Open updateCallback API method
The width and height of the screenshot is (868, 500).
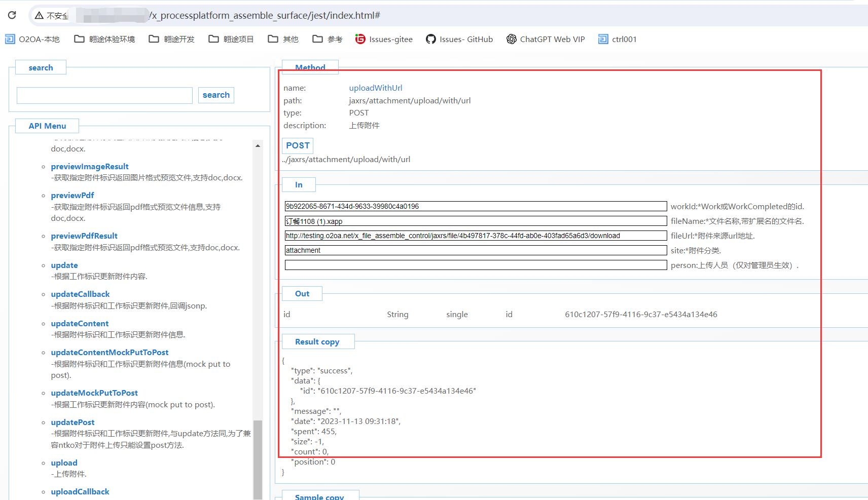point(80,294)
